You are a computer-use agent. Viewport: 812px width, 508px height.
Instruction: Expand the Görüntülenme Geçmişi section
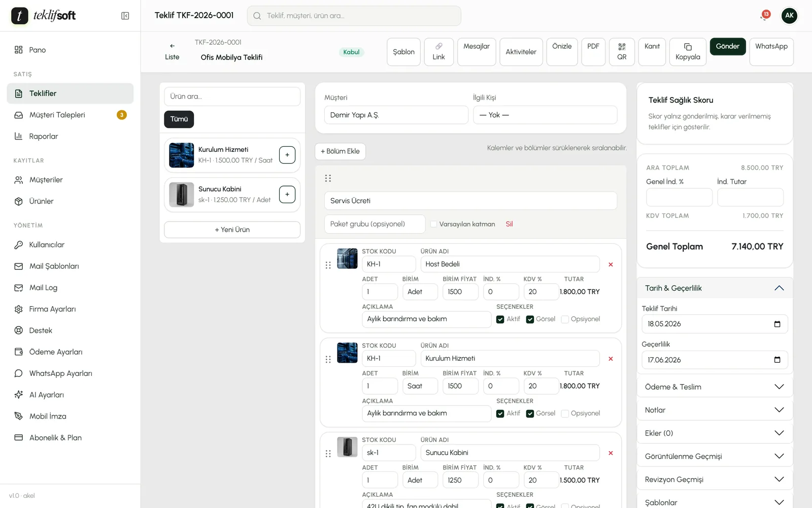click(x=715, y=456)
